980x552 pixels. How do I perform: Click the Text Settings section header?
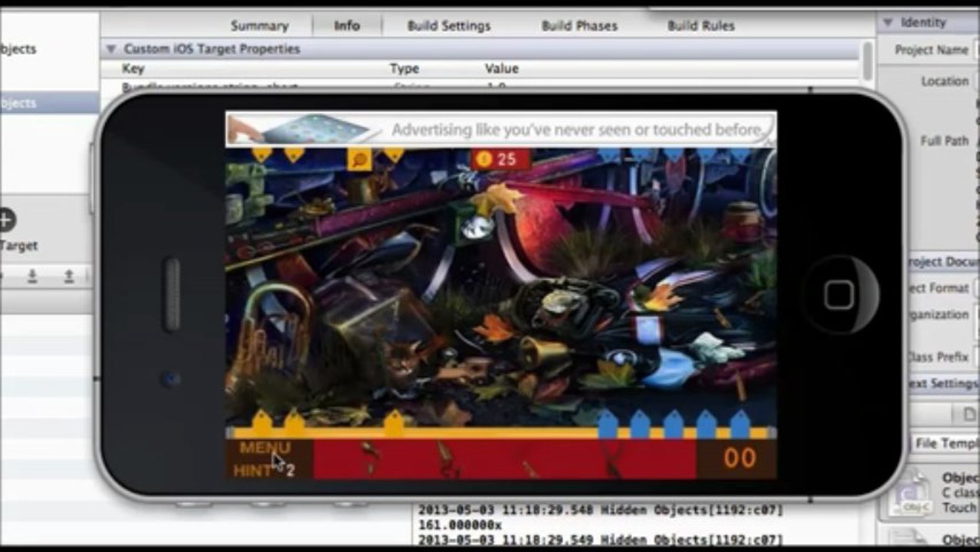click(942, 383)
